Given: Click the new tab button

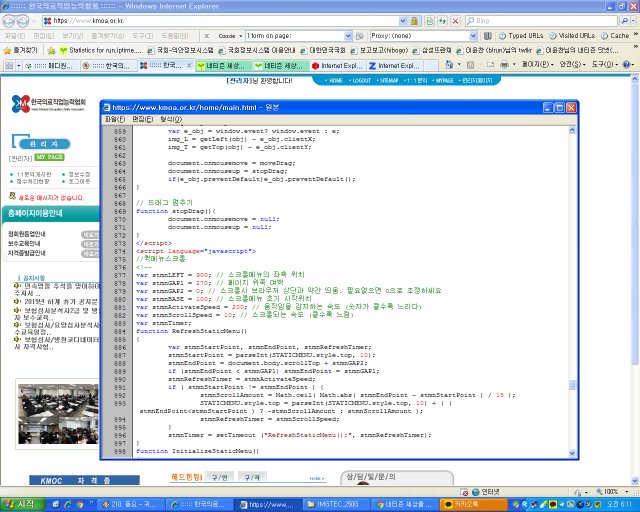Looking at the screenshot, I should 431,65.
